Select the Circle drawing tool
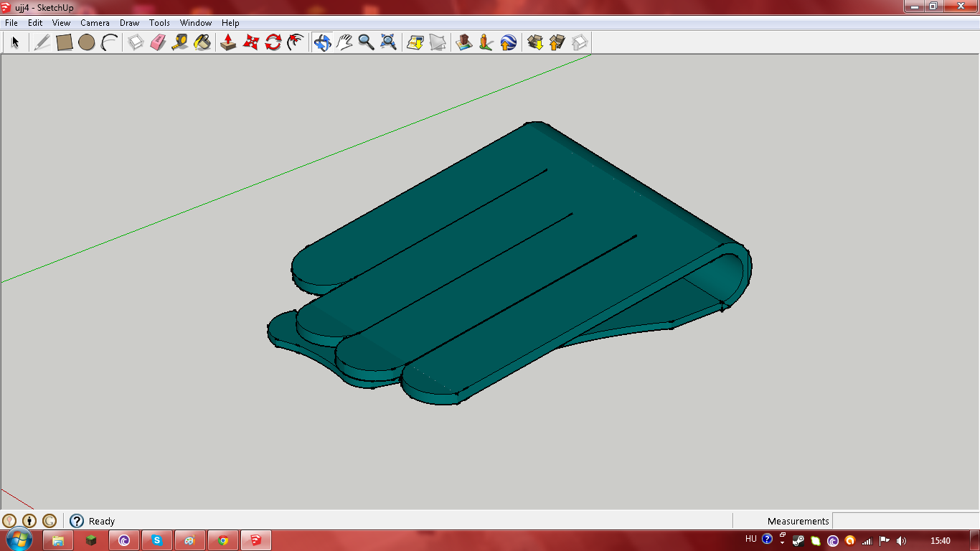980x551 pixels. 87,42
